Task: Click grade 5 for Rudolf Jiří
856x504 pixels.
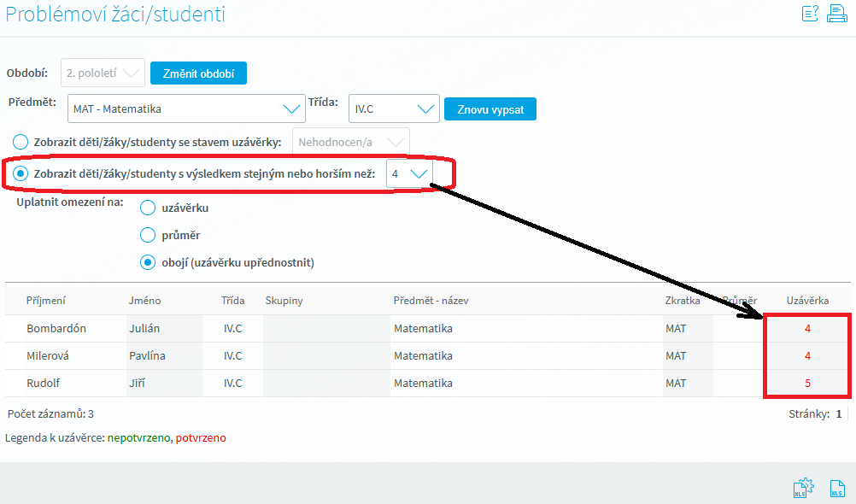Action: [807, 384]
